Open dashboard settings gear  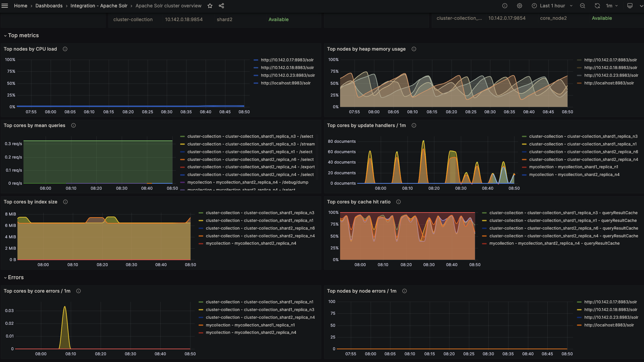click(x=520, y=6)
